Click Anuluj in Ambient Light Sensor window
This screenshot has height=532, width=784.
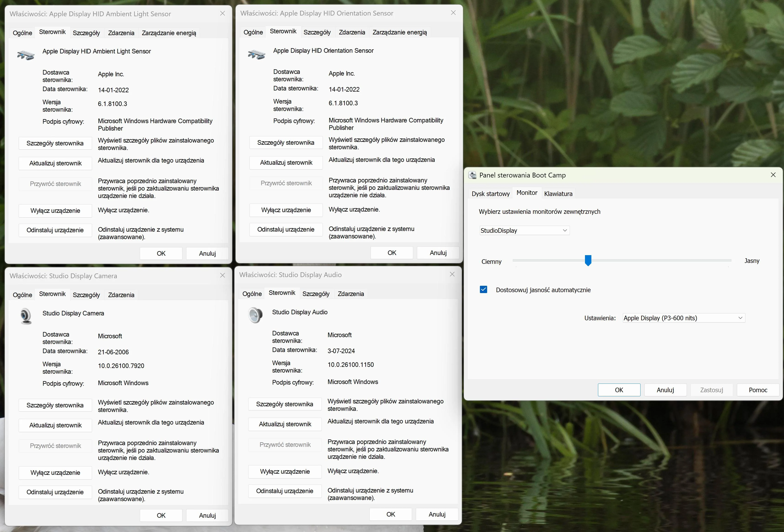(x=207, y=253)
